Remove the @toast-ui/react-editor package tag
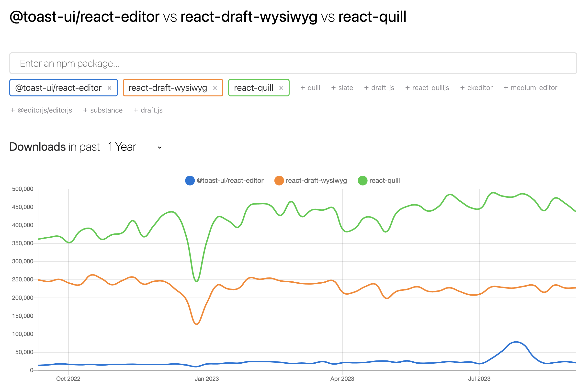The width and height of the screenshot is (588, 392). 109,88
